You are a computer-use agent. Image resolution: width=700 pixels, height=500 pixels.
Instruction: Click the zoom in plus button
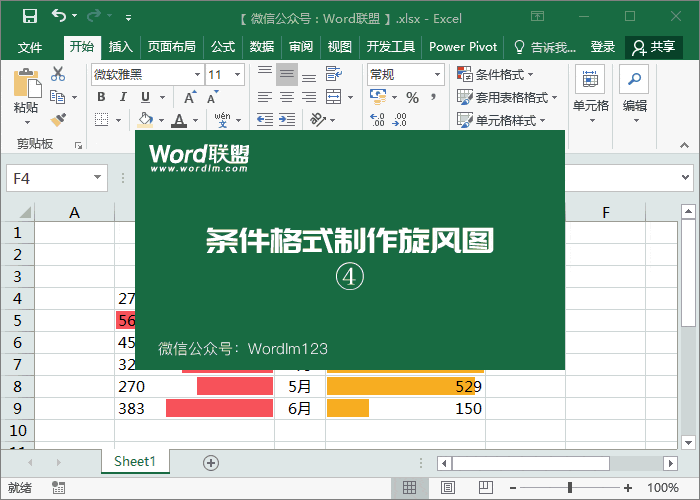click(628, 488)
